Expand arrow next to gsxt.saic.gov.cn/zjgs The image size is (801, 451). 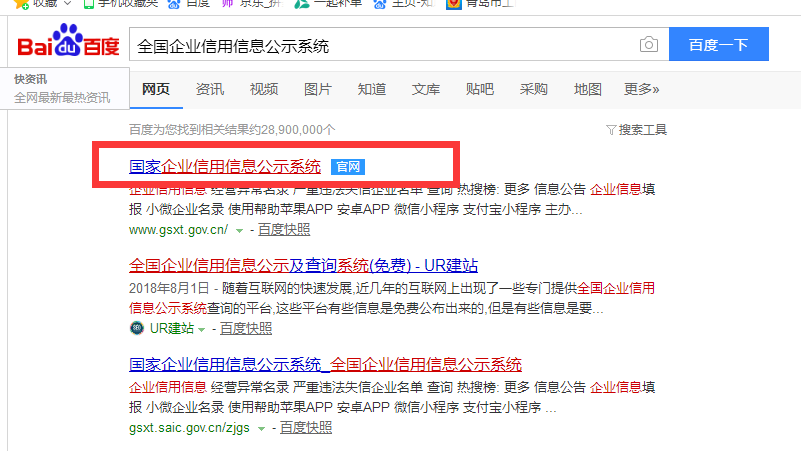coord(262,429)
